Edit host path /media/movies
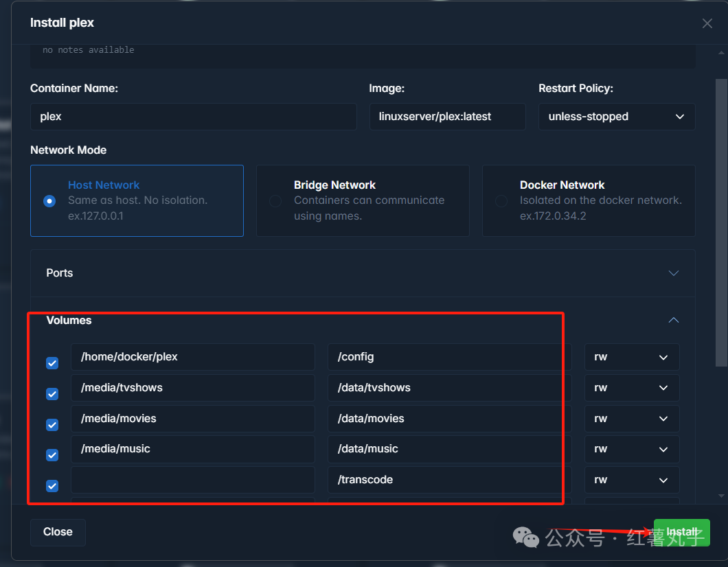Screen dimensions: 728x567 [193, 419]
